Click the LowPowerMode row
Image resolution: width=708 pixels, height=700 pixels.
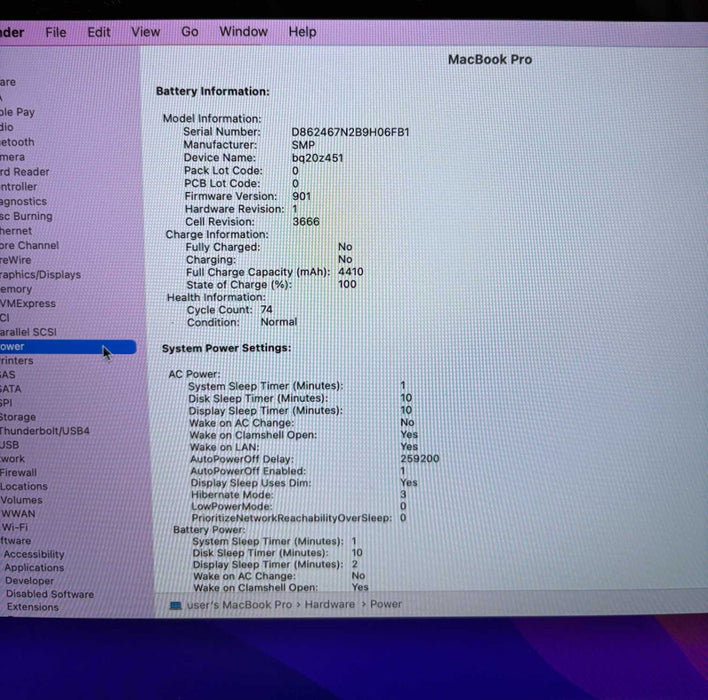pyautogui.click(x=299, y=506)
